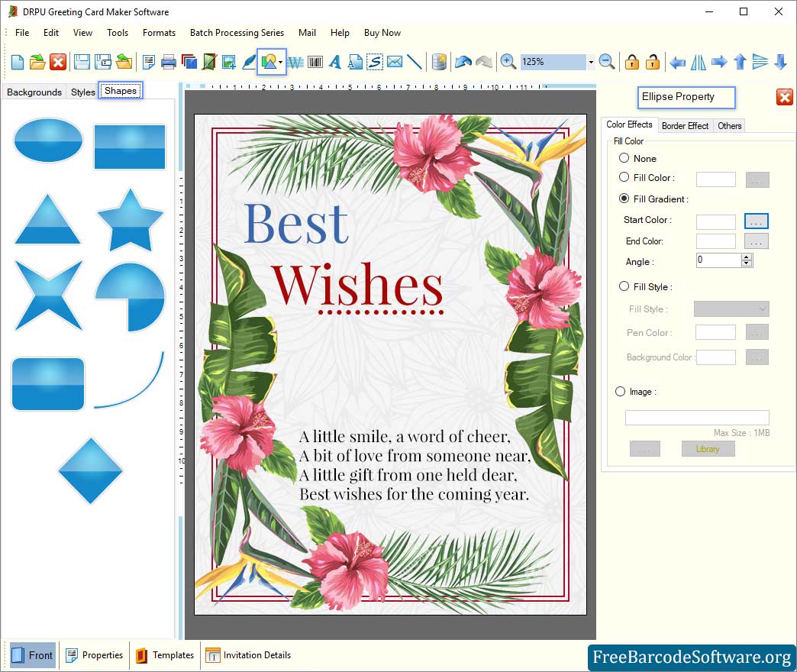Viewport: 797px width, 672px height.
Task: Pick the triangle shape thumbnail
Action: tap(48, 219)
